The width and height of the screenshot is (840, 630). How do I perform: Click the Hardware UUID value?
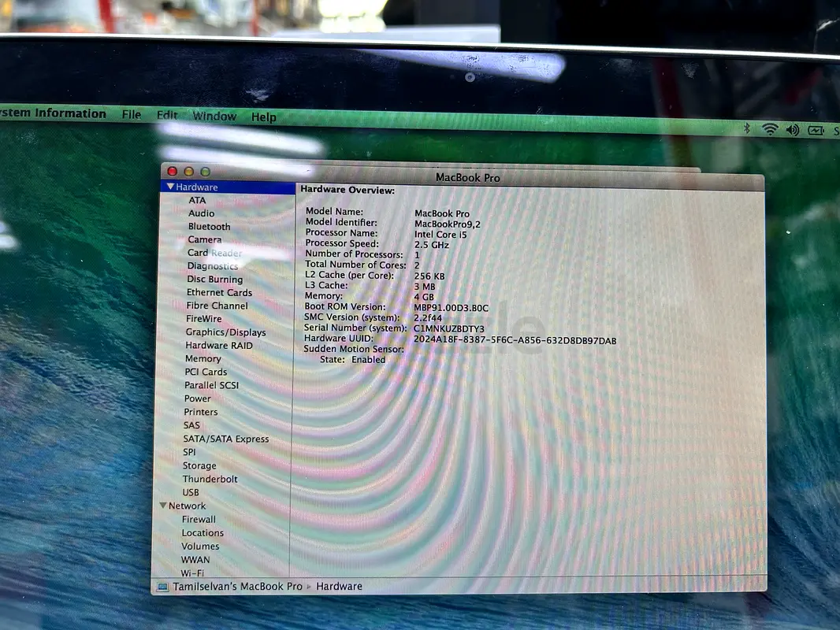515,340
